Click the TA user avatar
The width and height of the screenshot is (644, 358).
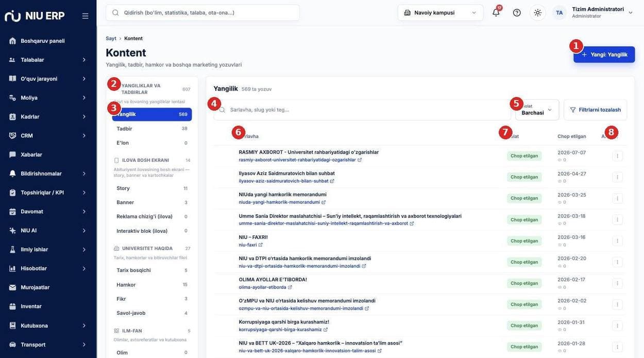(560, 13)
